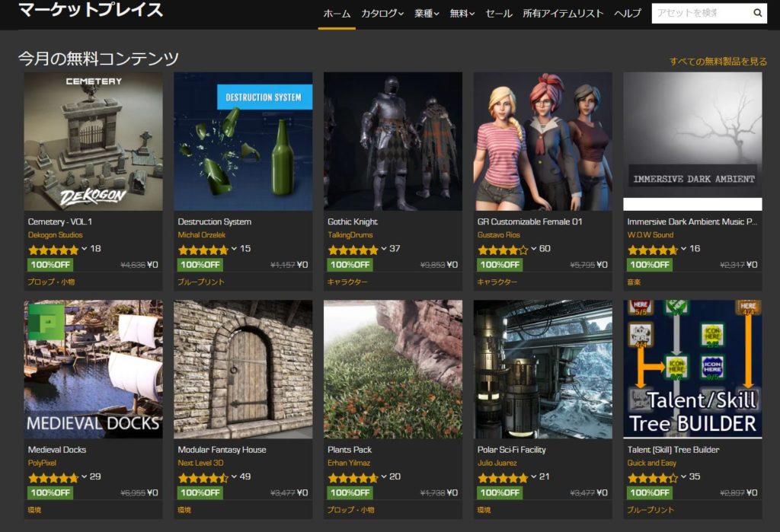Viewport: 780px width, 532px height.
Task: Click the star rating of Talent Tree Builder
Action: click(x=653, y=477)
